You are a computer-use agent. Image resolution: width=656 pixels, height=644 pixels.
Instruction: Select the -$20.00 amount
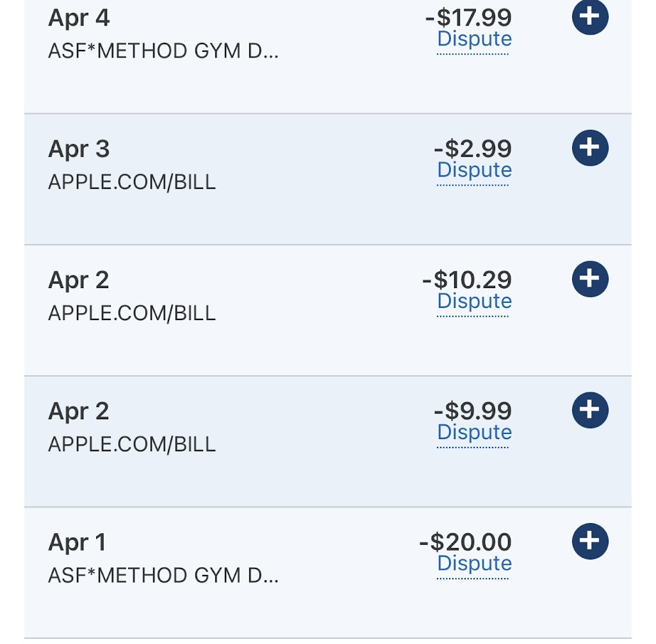click(x=466, y=542)
